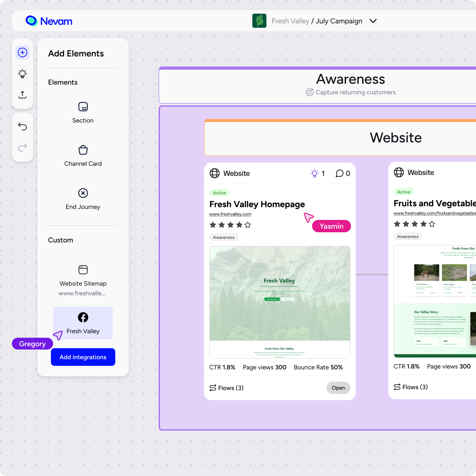Click Capture returning customers subtitle
The height and width of the screenshot is (476, 476).
[356, 92]
